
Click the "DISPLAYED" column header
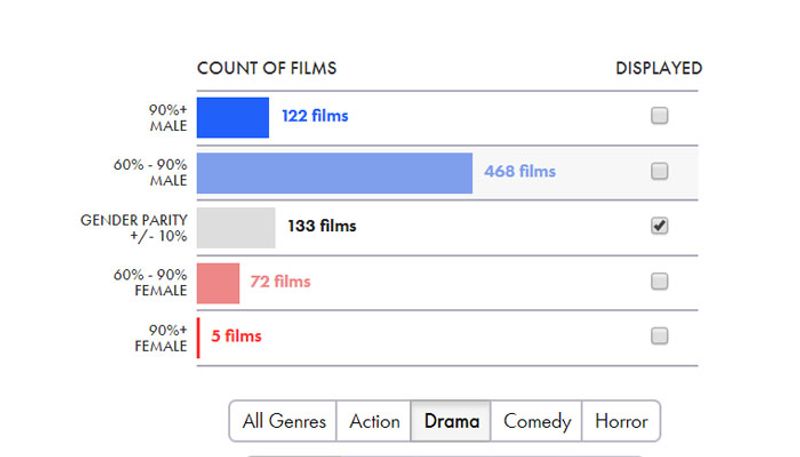coord(659,69)
